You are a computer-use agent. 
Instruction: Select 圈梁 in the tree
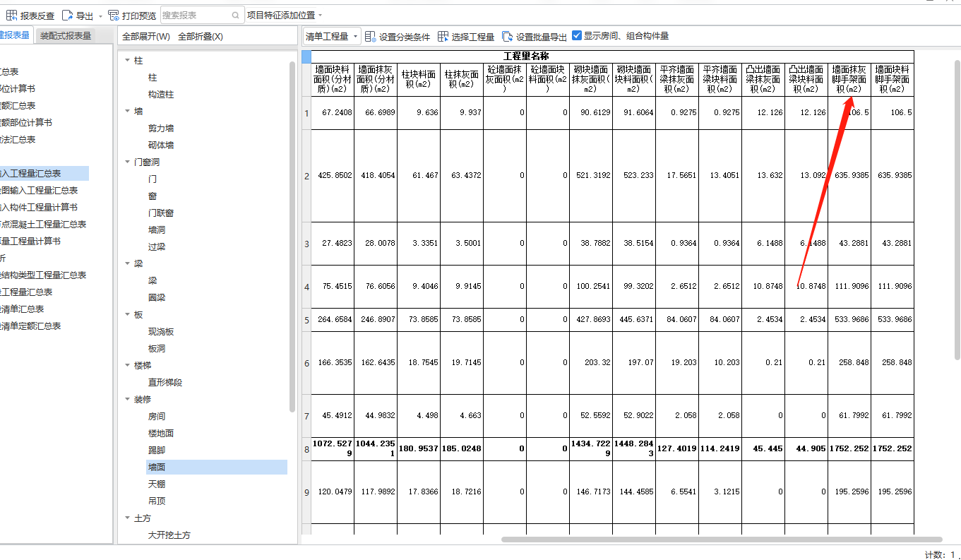pos(157,298)
